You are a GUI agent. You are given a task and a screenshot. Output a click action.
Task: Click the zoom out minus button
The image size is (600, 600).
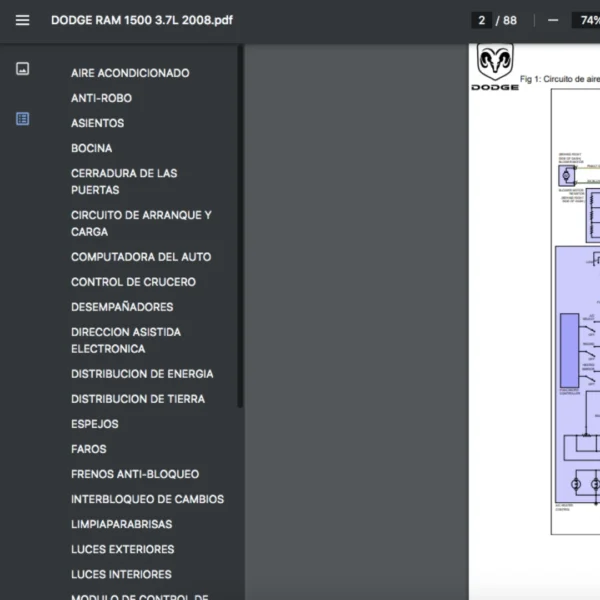click(552, 20)
